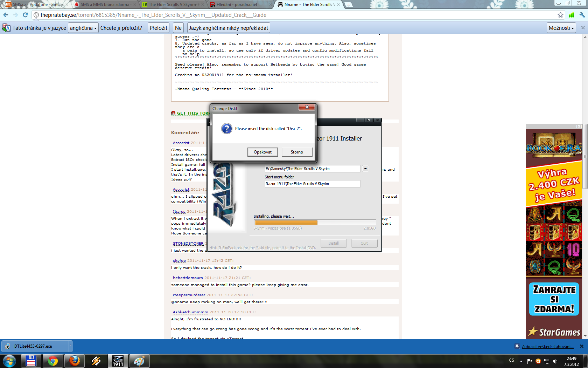Click the volume speaker tray icon
Viewport: 588px width, 368px height.
click(x=555, y=361)
